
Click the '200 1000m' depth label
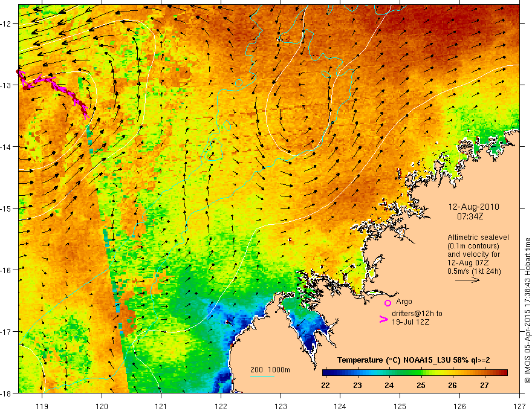coord(270,370)
